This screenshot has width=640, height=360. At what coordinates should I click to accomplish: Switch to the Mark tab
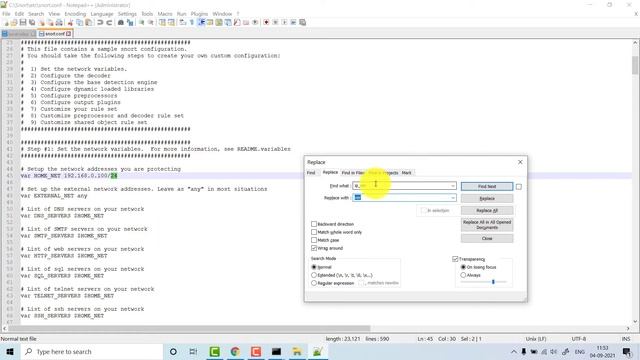(407, 173)
